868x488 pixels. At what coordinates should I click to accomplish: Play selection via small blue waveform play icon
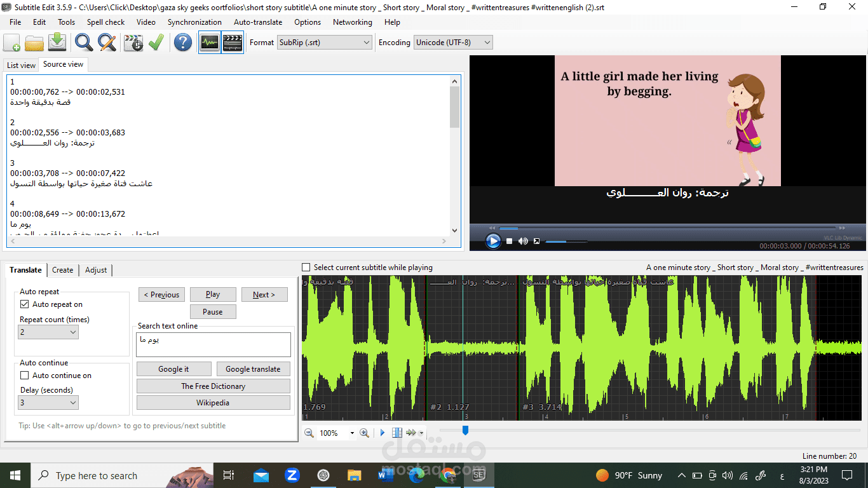[383, 433]
